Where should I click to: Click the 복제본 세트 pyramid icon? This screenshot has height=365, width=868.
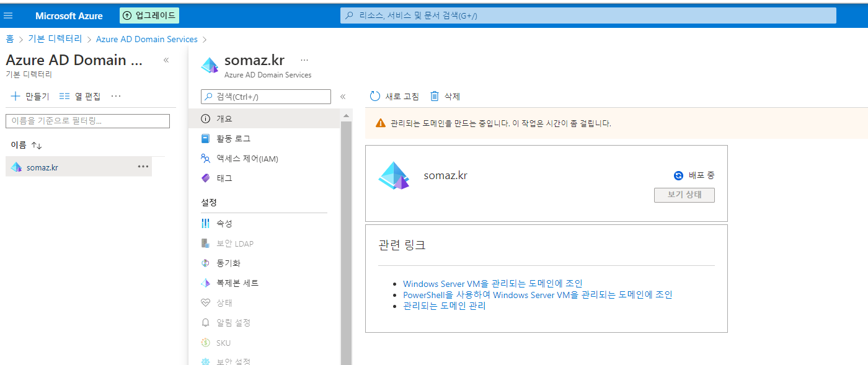pyautogui.click(x=206, y=283)
